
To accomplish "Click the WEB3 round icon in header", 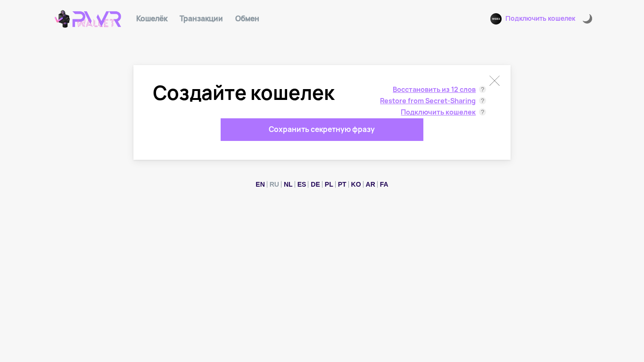I will [x=496, y=19].
